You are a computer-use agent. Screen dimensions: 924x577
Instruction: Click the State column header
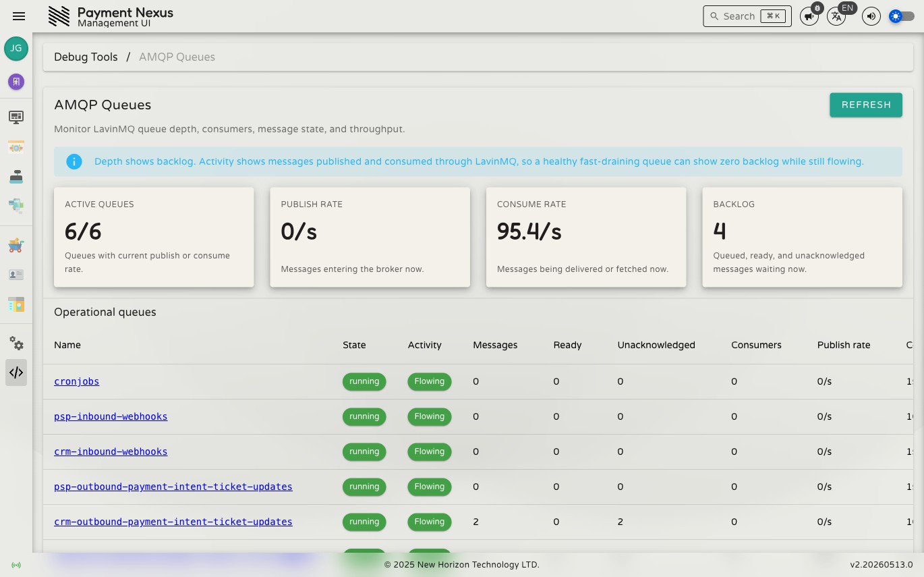[x=354, y=345]
